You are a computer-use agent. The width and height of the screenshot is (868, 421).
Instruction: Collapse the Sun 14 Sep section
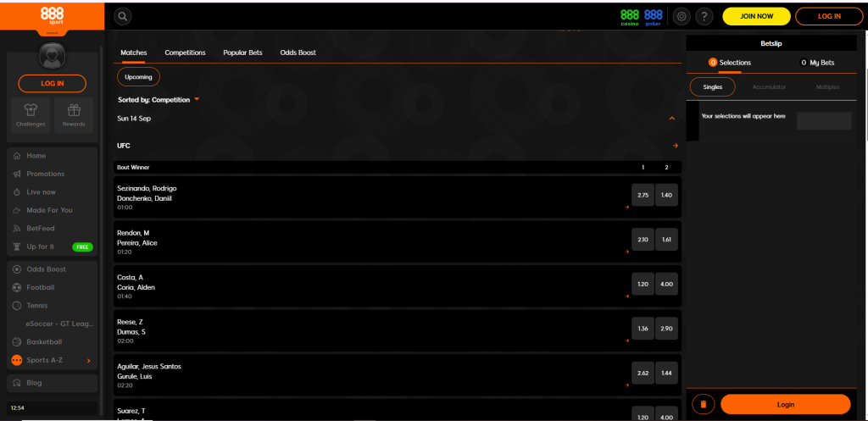672,119
